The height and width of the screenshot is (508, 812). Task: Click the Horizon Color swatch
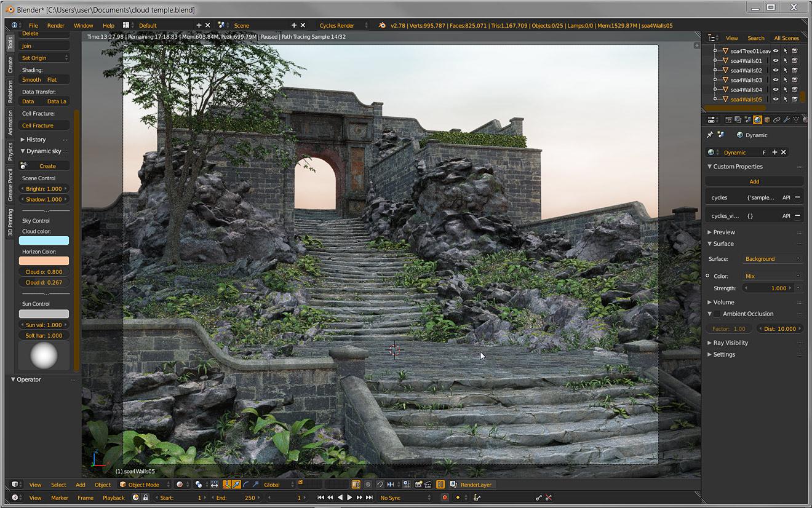tap(43, 261)
